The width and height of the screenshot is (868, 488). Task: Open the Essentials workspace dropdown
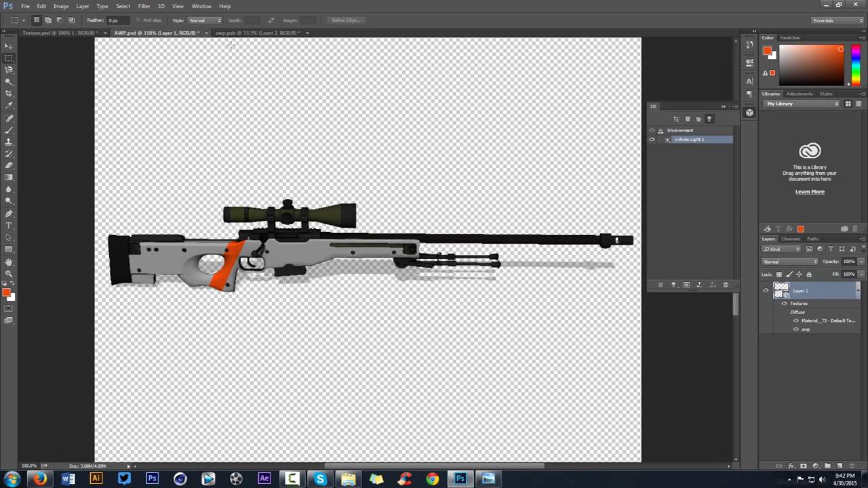point(838,20)
